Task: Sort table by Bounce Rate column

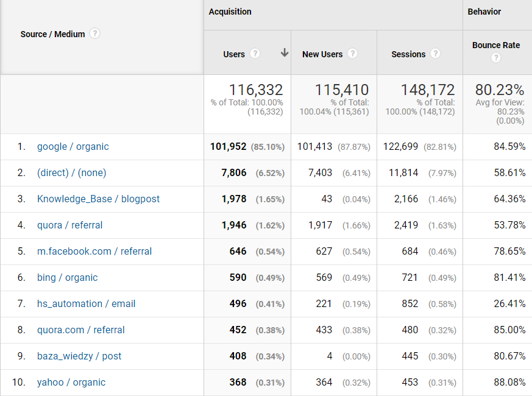Action: click(x=495, y=45)
